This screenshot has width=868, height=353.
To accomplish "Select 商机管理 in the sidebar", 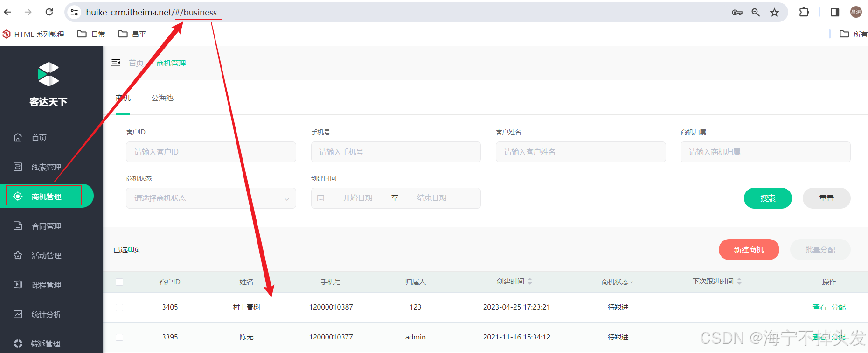I will [x=47, y=196].
